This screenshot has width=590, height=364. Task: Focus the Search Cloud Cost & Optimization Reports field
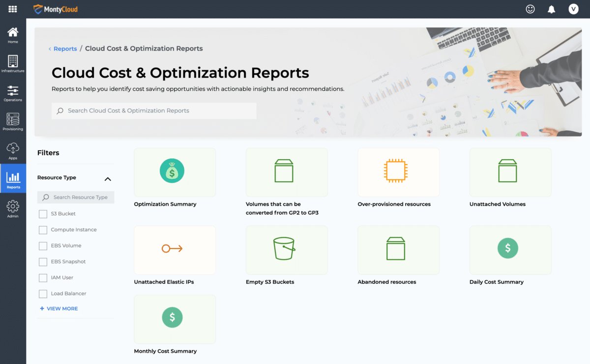(154, 111)
